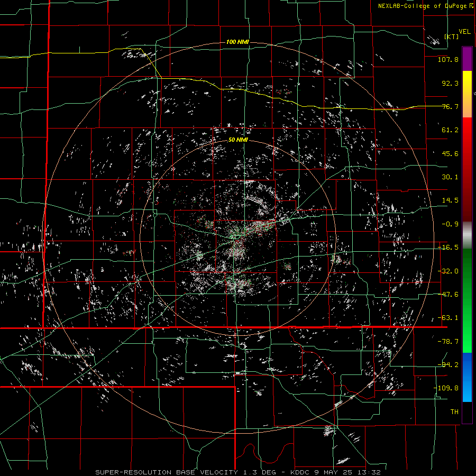476x476 pixels.
Task: Click the -0.9 scale value
Action: tap(450, 224)
